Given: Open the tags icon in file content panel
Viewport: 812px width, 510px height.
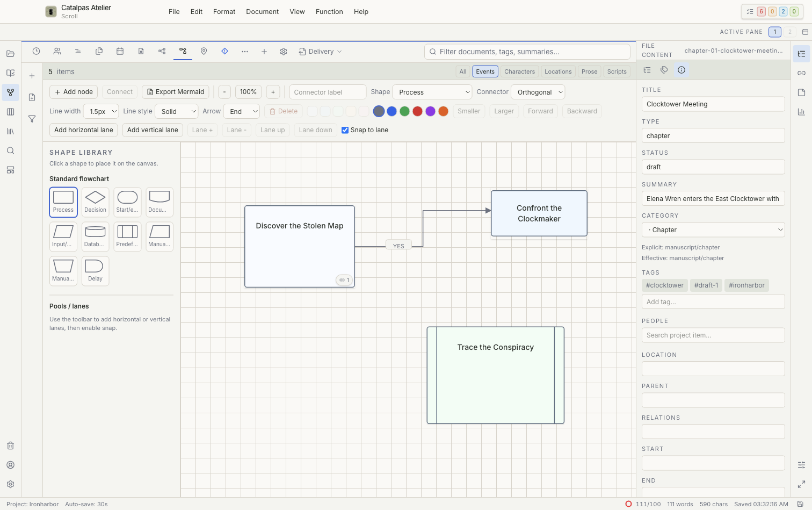Looking at the screenshot, I should pyautogui.click(x=664, y=70).
